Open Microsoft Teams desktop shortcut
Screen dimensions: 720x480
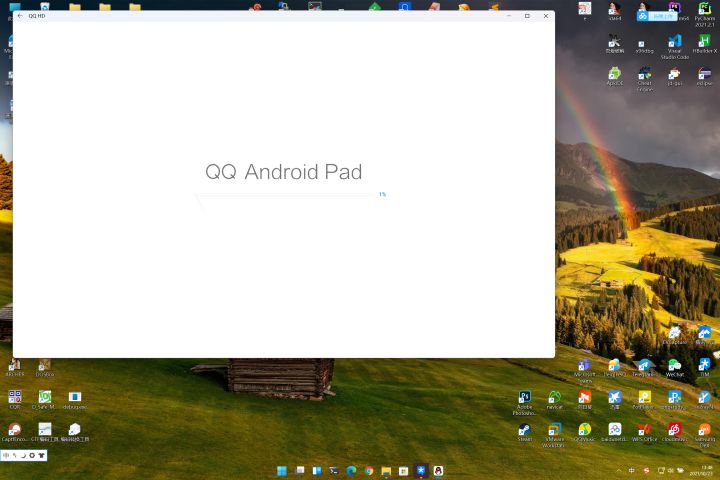pos(584,366)
